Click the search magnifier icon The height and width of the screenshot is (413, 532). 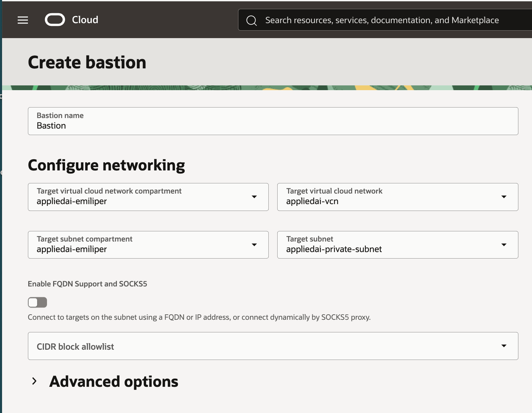(251, 20)
